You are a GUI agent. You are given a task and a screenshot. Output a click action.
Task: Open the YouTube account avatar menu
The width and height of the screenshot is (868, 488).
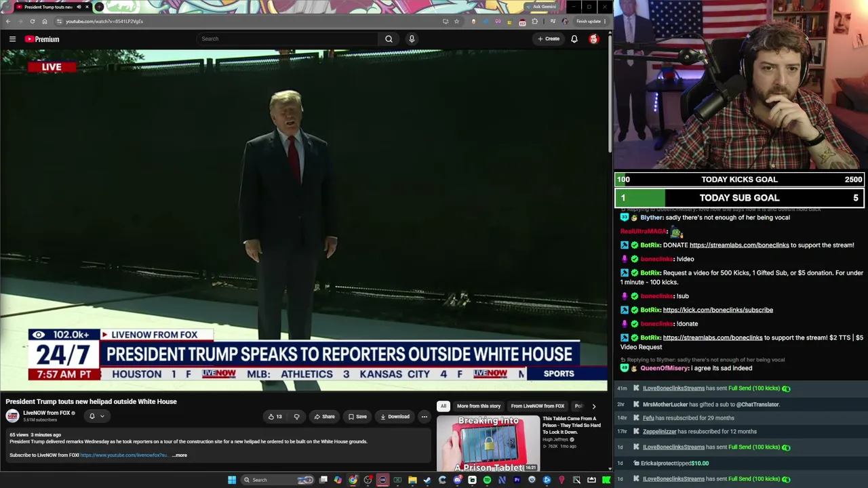coord(594,39)
